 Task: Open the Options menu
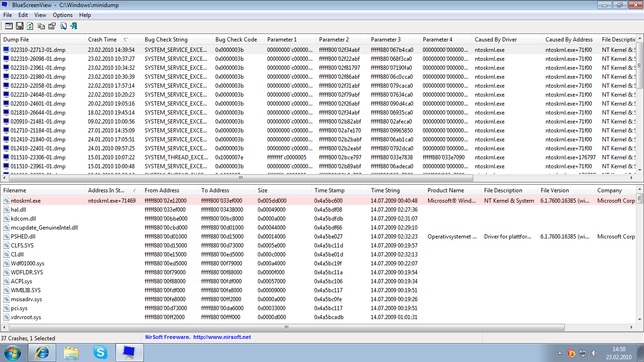[x=63, y=15]
